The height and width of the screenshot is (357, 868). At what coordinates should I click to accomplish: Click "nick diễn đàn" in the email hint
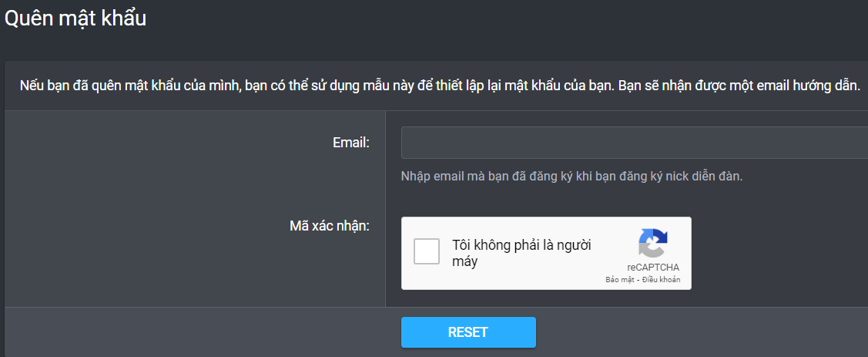(x=705, y=177)
